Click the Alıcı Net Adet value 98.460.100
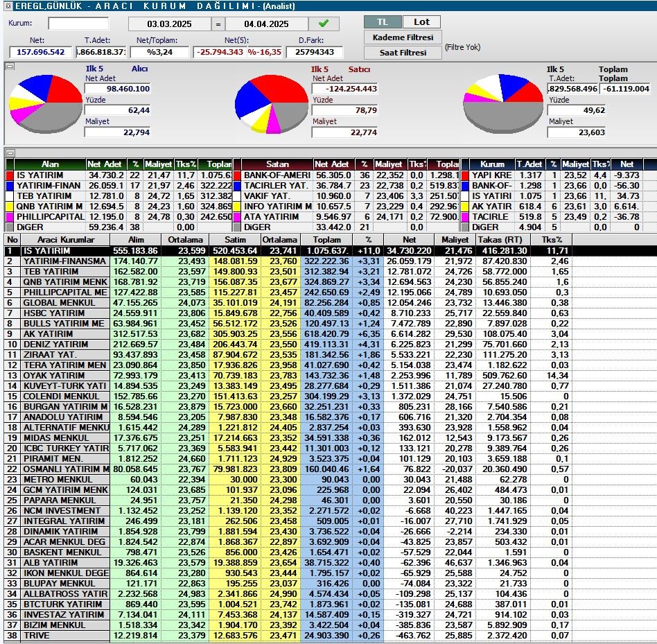 pos(117,89)
